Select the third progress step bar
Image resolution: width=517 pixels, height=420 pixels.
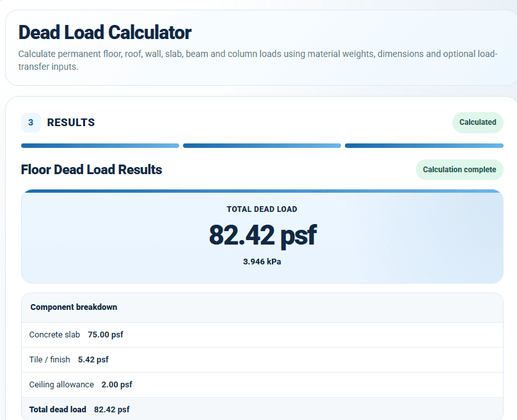click(x=424, y=145)
